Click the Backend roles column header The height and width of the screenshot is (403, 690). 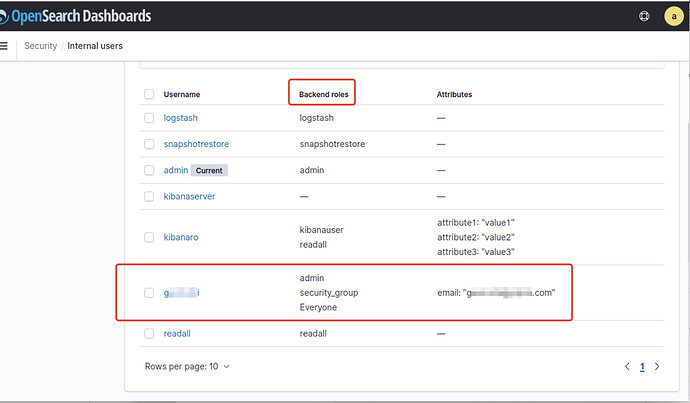click(323, 94)
